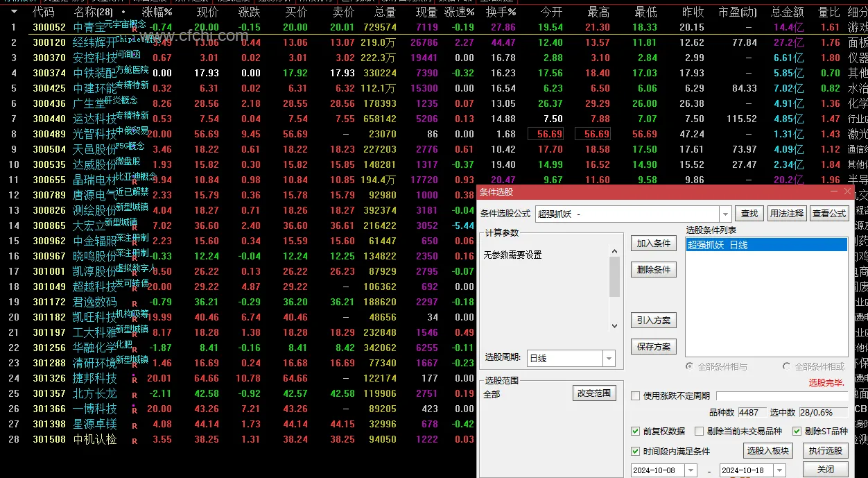Toggle the 使用涨跌不定周期 checkbox

pyautogui.click(x=636, y=395)
